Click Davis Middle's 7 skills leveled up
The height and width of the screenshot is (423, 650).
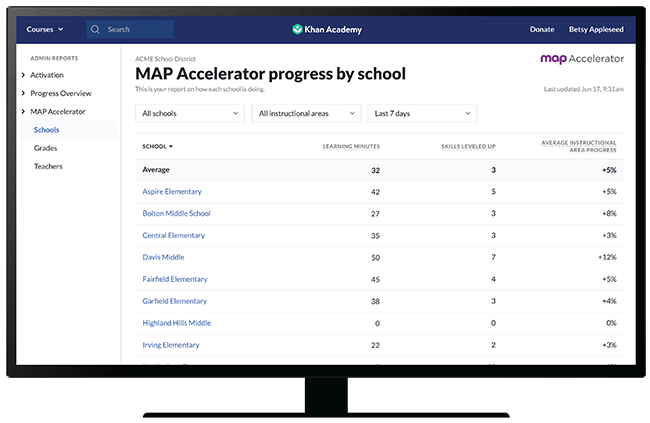point(493,257)
